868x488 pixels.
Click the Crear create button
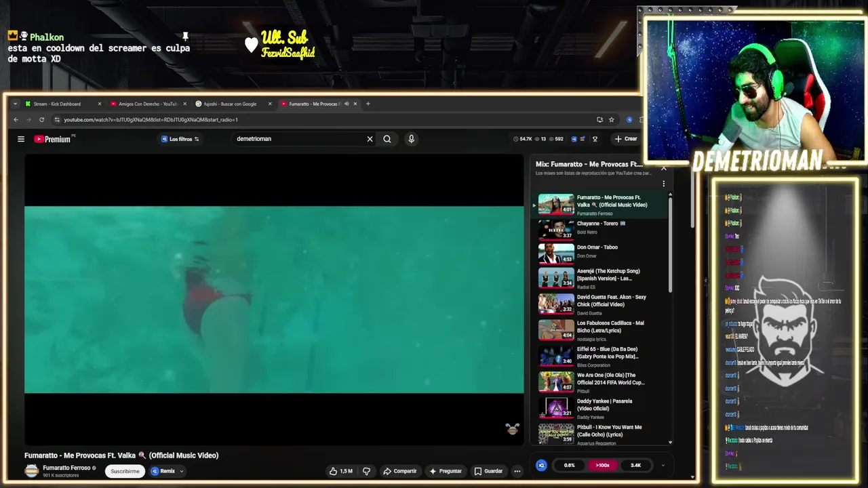(625, 139)
